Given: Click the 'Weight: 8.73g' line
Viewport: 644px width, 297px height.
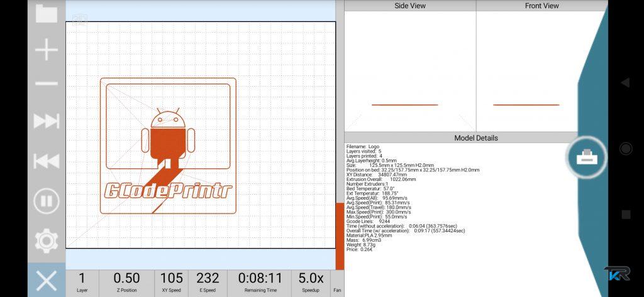Looking at the screenshot, I should [x=362, y=245].
